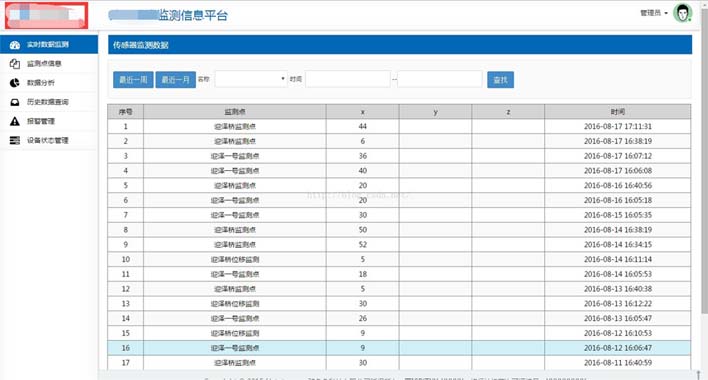Select time cell 2016-08-17 16:07:12

click(x=618, y=156)
